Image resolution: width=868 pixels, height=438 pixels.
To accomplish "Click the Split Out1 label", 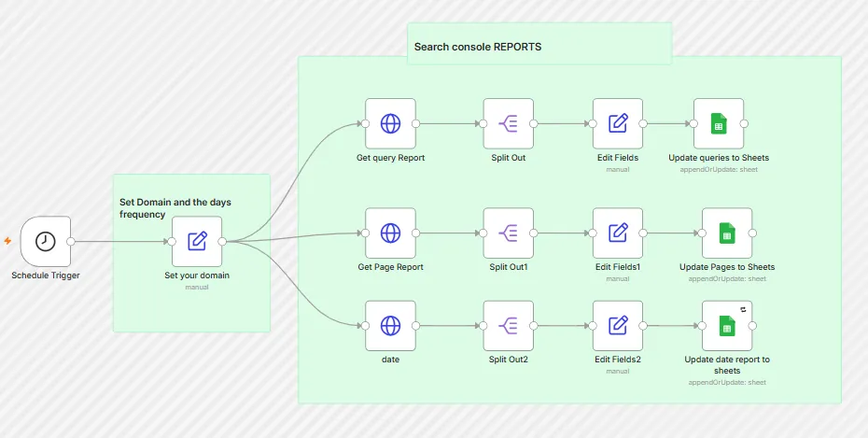I will point(508,267).
